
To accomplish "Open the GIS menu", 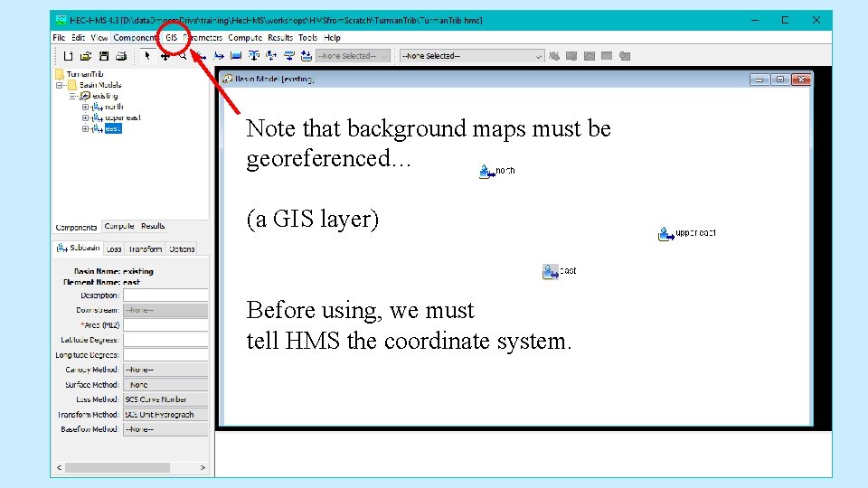I will 172,38.
